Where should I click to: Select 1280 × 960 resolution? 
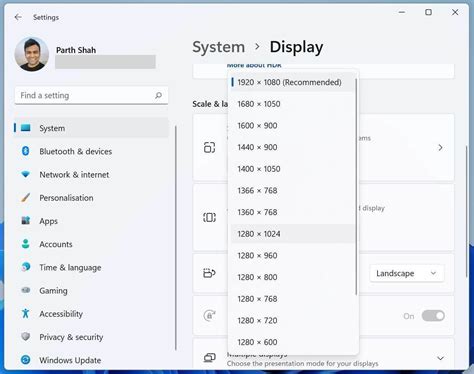pos(292,256)
